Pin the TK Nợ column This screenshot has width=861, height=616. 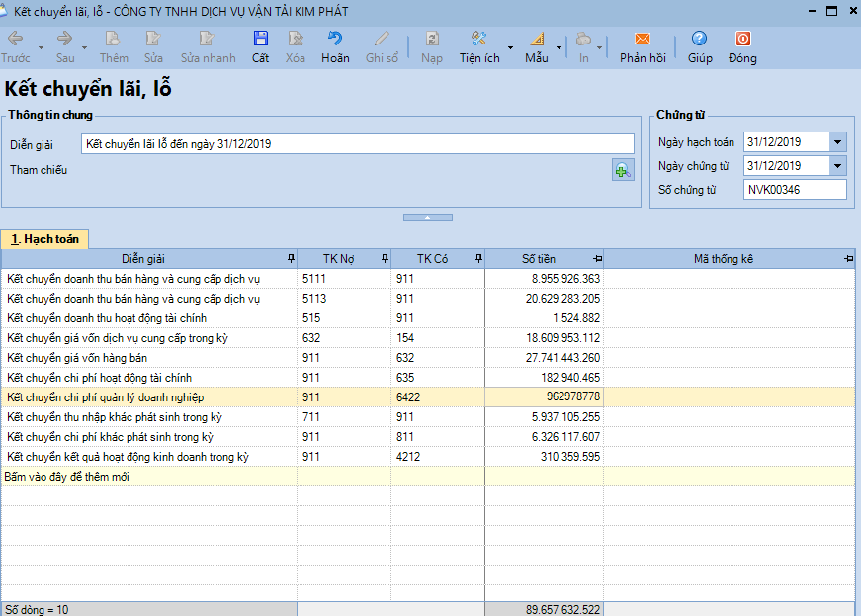coord(384,259)
